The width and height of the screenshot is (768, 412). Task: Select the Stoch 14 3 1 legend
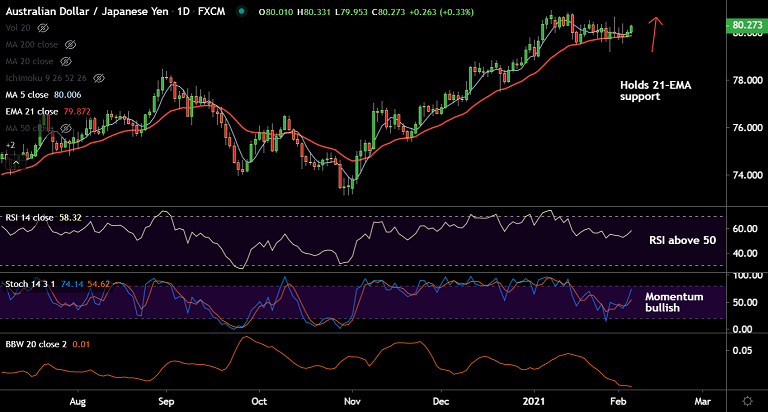(30, 284)
